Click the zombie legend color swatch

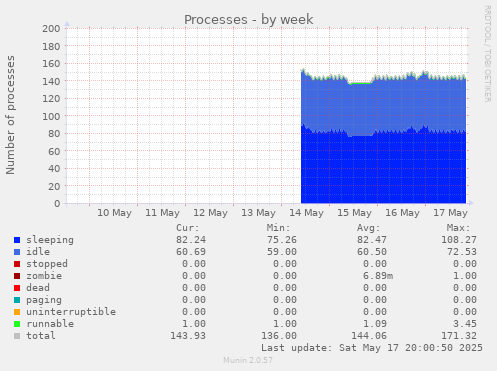[17, 276]
